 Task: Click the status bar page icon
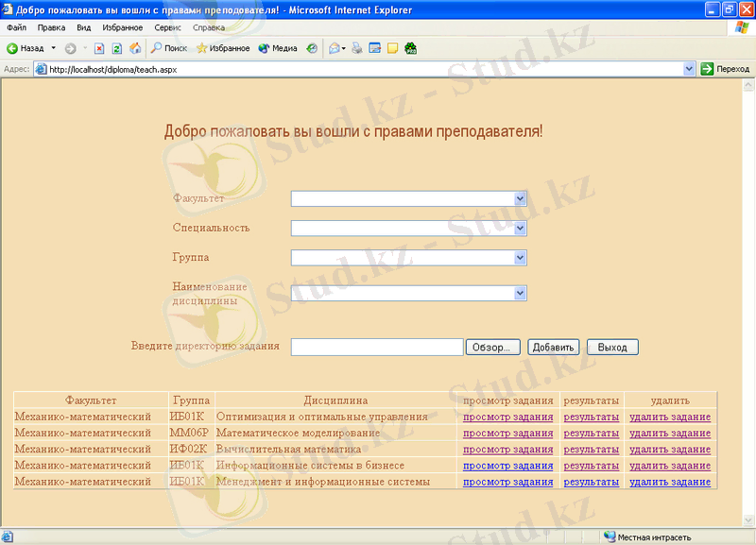tap(8, 536)
